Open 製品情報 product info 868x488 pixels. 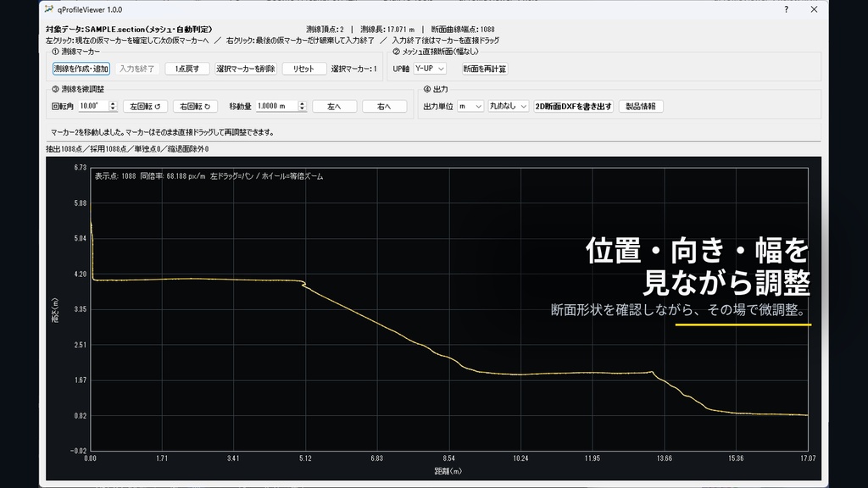pyautogui.click(x=641, y=106)
